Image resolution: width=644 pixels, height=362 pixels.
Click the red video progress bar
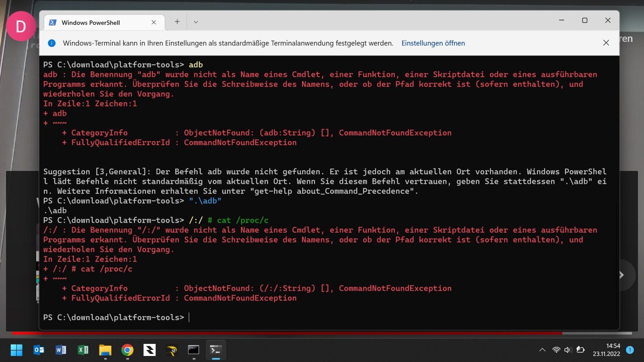(x=282, y=333)
